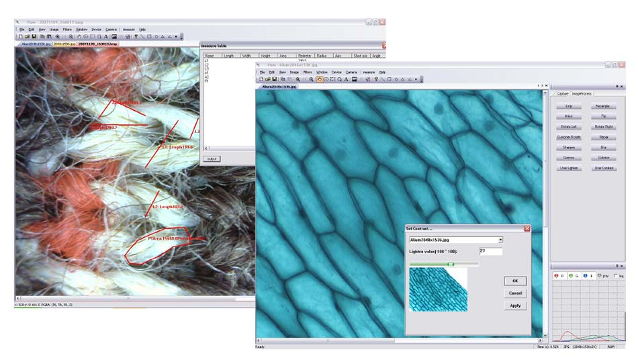Click the calibration pin icon in Allium window
The height and width of the screenshot is (364, 638).
376,79
